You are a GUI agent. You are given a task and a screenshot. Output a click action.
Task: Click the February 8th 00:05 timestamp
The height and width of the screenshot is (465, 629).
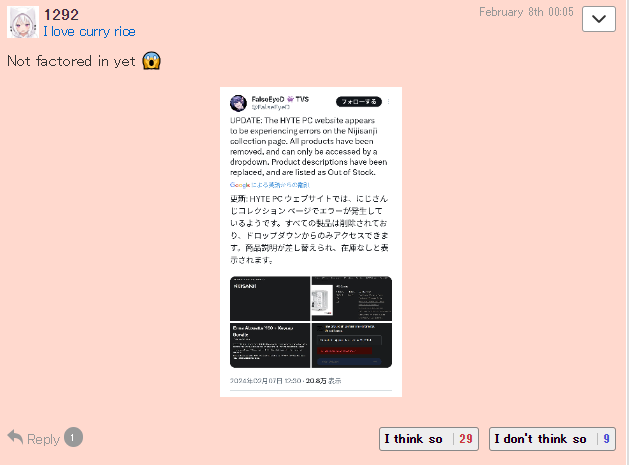pyautogui.click(x=526, y=12)
